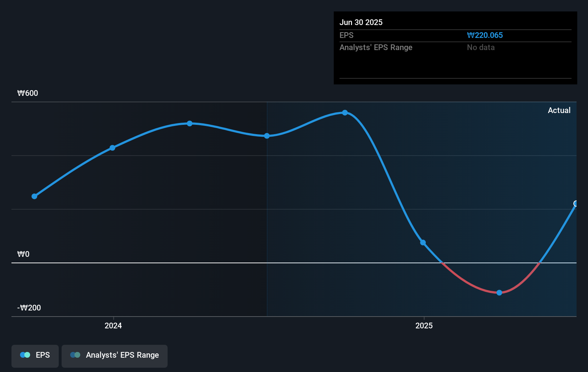
Task: Select the EPS data point above the 2024 label
Action: pyautogui.click(x=112, y=148)
